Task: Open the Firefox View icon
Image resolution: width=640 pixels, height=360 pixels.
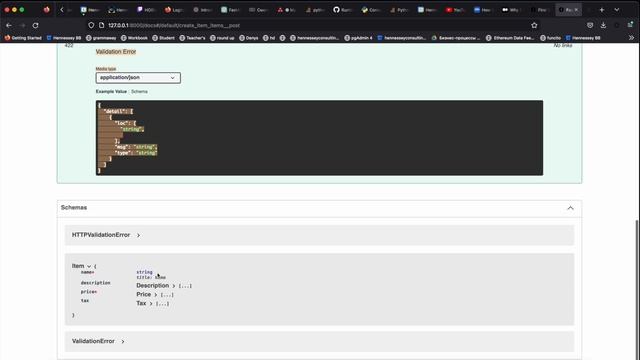Action: 47,10
